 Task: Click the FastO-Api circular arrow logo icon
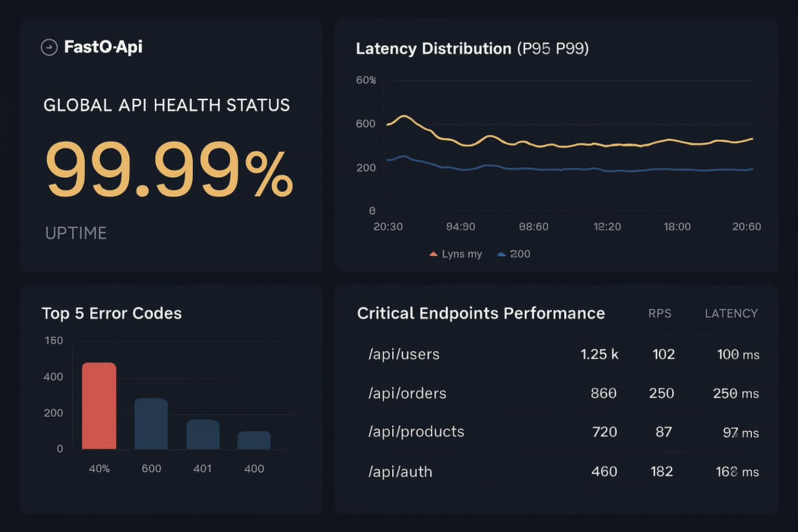(48, 47)
